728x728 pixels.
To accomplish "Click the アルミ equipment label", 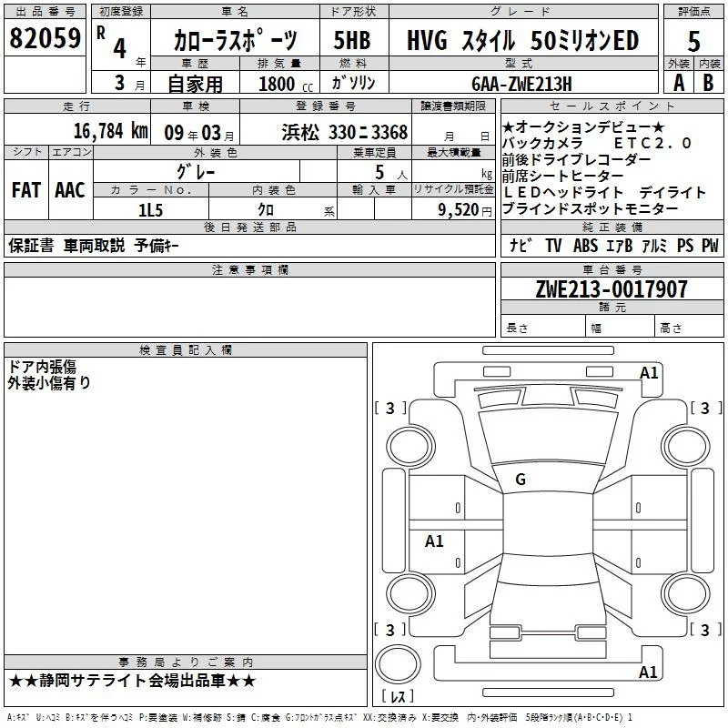I will point(653,245).
